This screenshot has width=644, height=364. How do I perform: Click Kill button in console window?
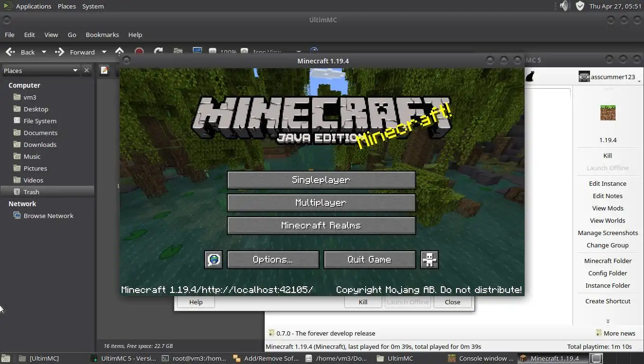[363, 302]
